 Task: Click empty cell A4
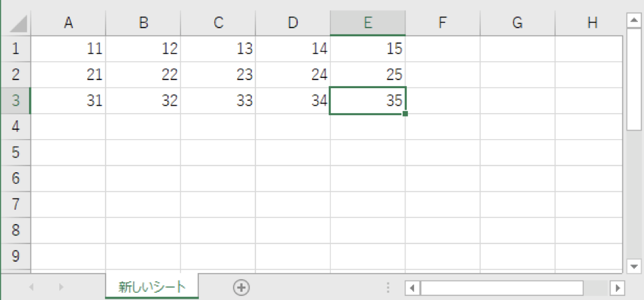pos(68,126)
